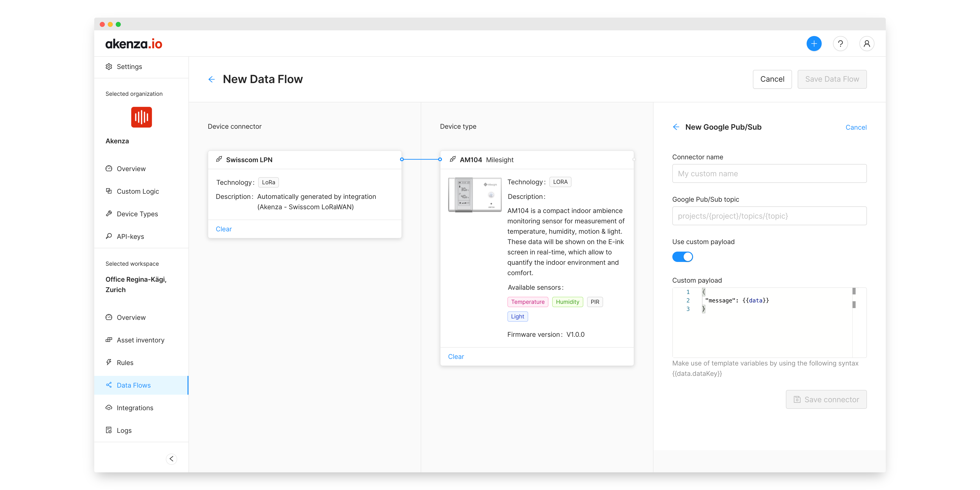The image size is (980, 490).
Task: Click the Swisscom LPN card title
Action: pos(249,160)
